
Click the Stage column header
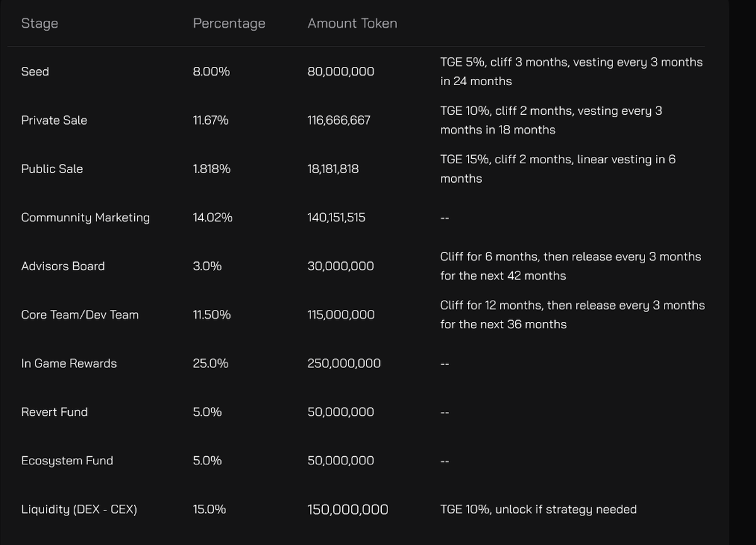[x=40, y=23]
